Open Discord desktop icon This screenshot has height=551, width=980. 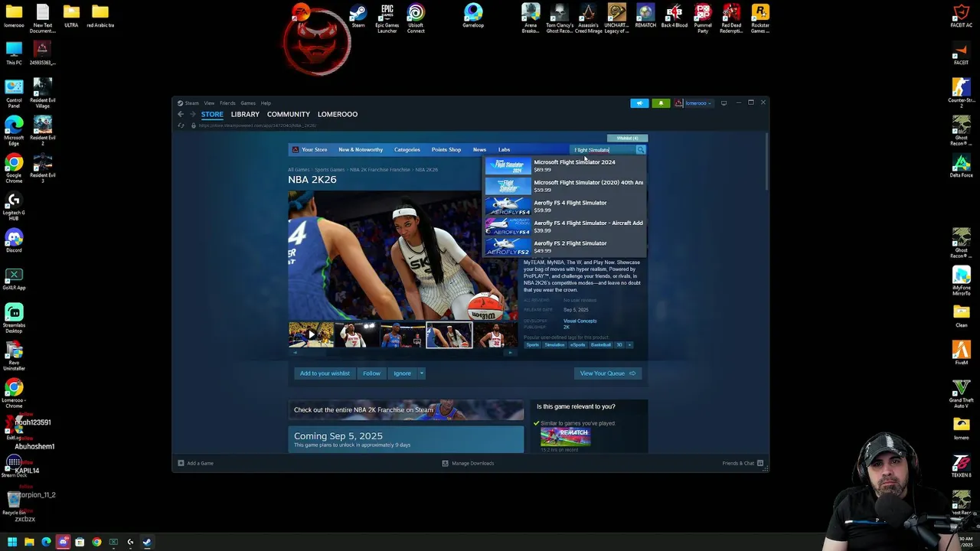tap(14, 242)
